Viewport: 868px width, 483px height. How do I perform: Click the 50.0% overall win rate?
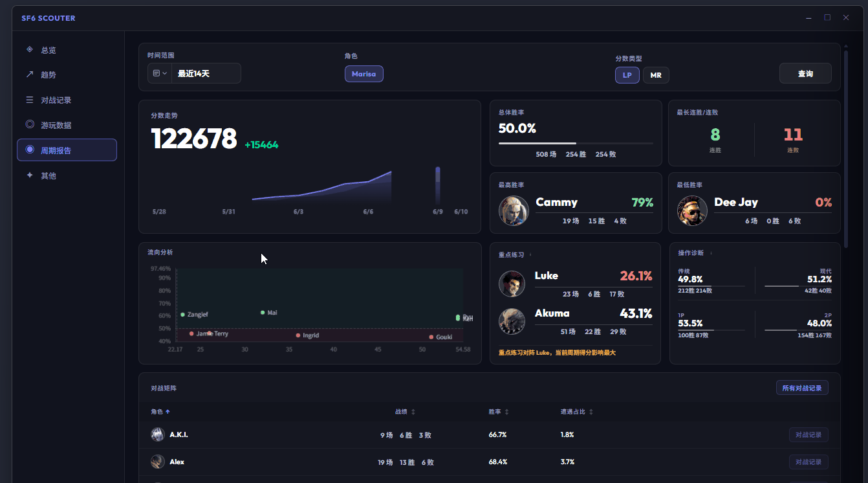point(517,128)
